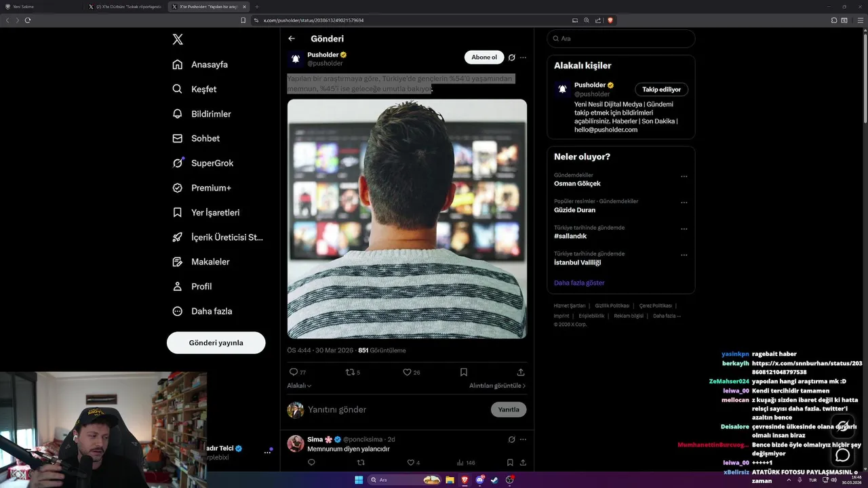Switch to Yeni Sekme tab
The height and width of the screenshot is (488, 868).
[x=41, y=7]
